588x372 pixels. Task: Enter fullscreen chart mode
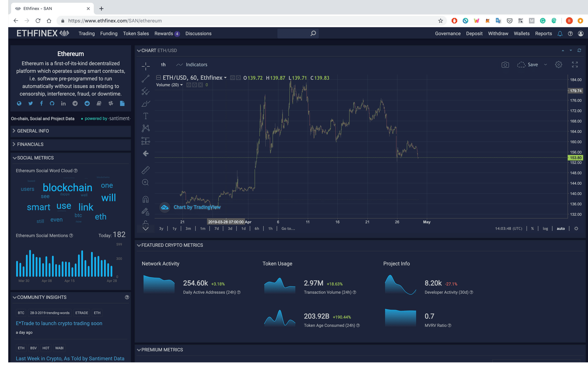pos(575,65)
